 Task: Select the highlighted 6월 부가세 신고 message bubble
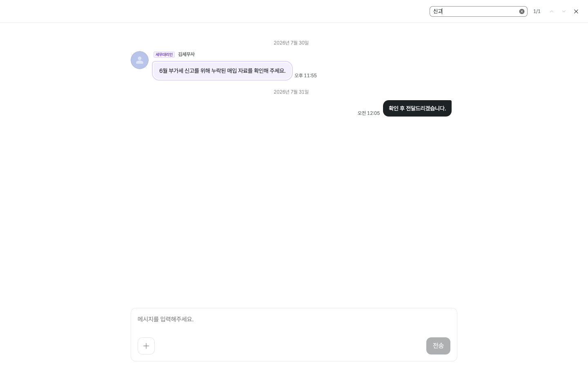[223, 71]
